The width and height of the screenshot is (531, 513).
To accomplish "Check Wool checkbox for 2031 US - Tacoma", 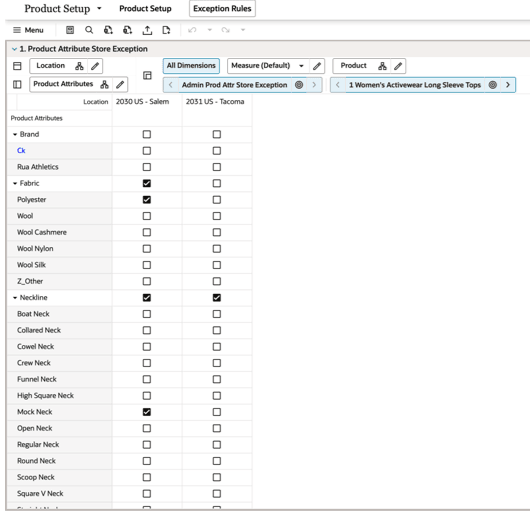I will pos(217,216).
